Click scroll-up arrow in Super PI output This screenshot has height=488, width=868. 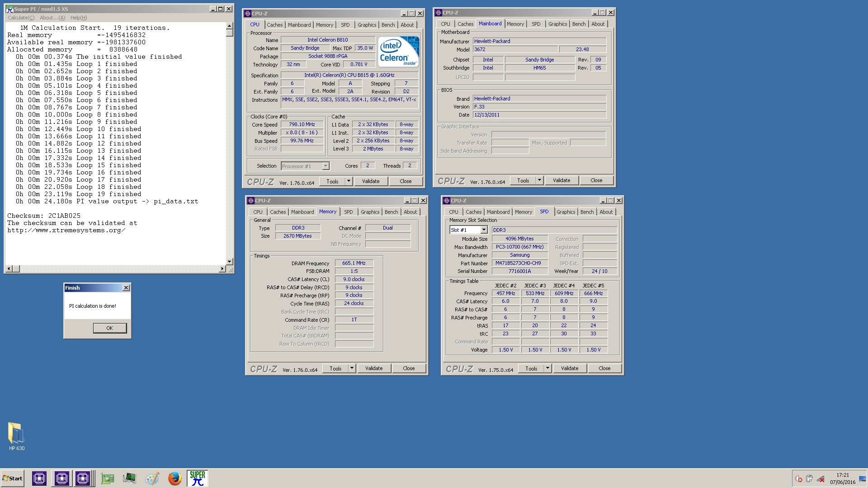(x=230, y=26)
